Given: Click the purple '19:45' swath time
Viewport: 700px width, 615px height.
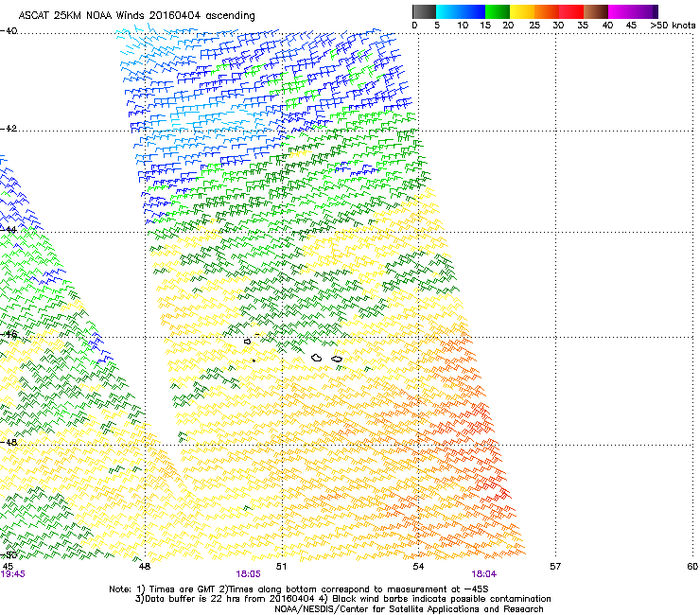Looking at the screenshot, I should pos(13,574).
